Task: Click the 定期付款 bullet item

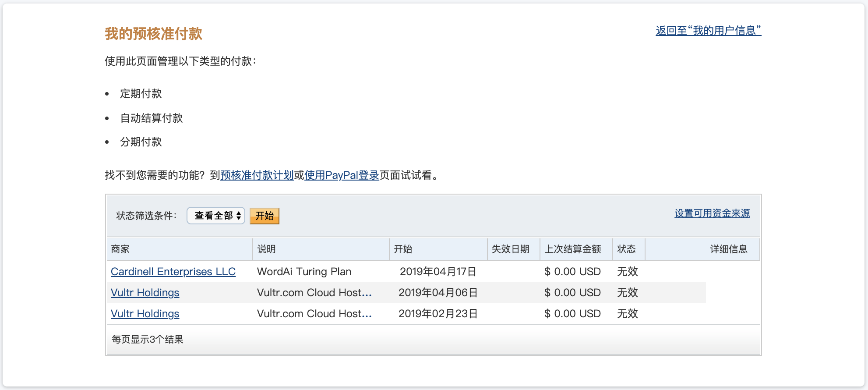Action: (x=141, y=94)
